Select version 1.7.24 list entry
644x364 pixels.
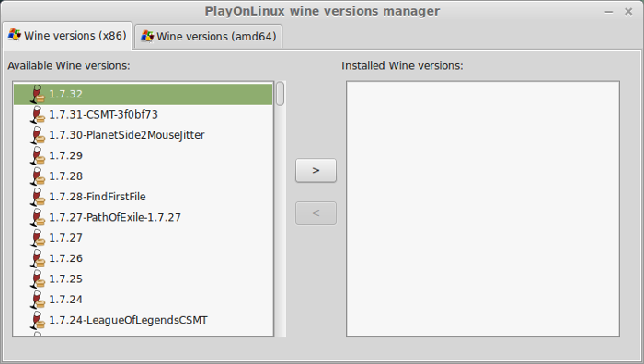coord(143,299)
